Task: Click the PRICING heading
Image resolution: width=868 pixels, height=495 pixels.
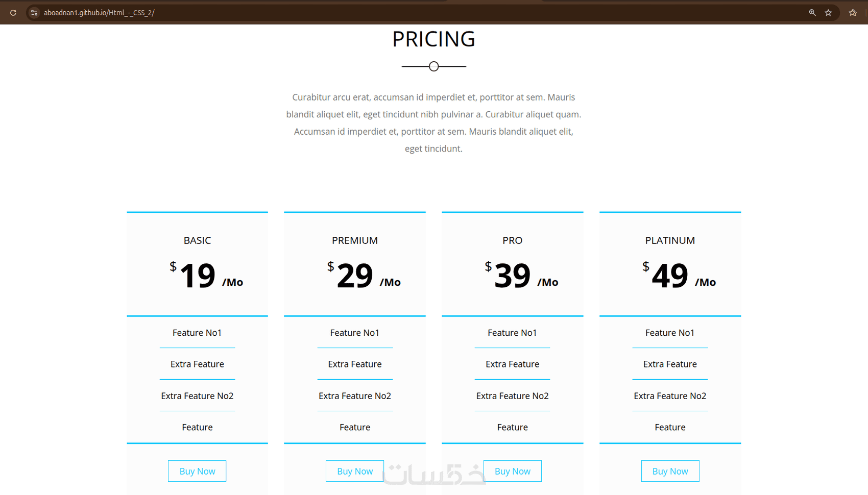Action: pos(433,39)
